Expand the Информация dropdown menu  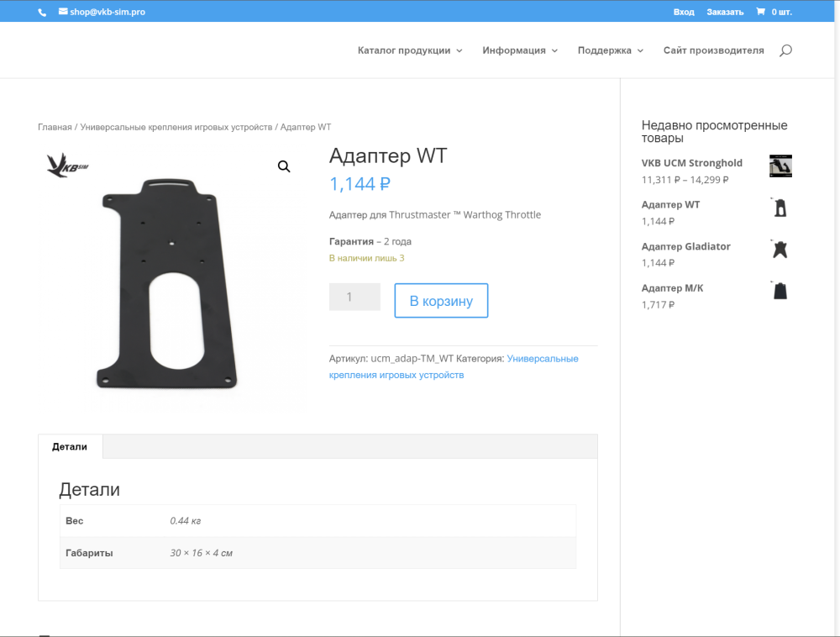click(520, 50)
